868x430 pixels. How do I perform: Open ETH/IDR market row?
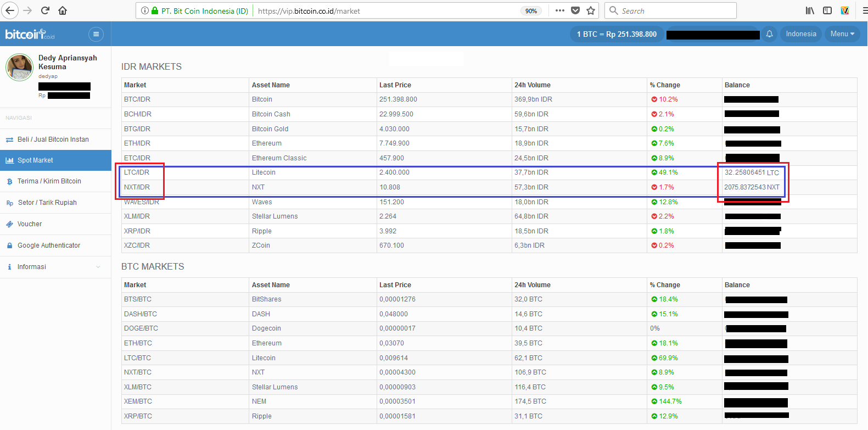[489, 143]
